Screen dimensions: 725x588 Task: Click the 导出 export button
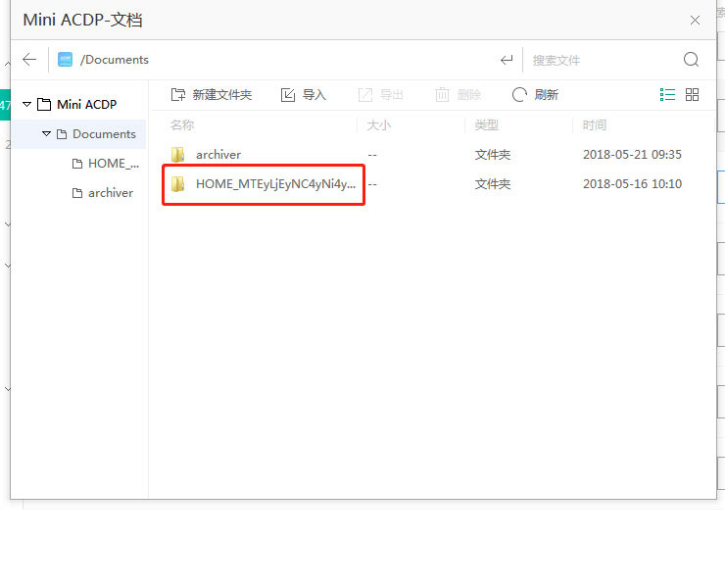pyautogui.click(x=381, y=95)
